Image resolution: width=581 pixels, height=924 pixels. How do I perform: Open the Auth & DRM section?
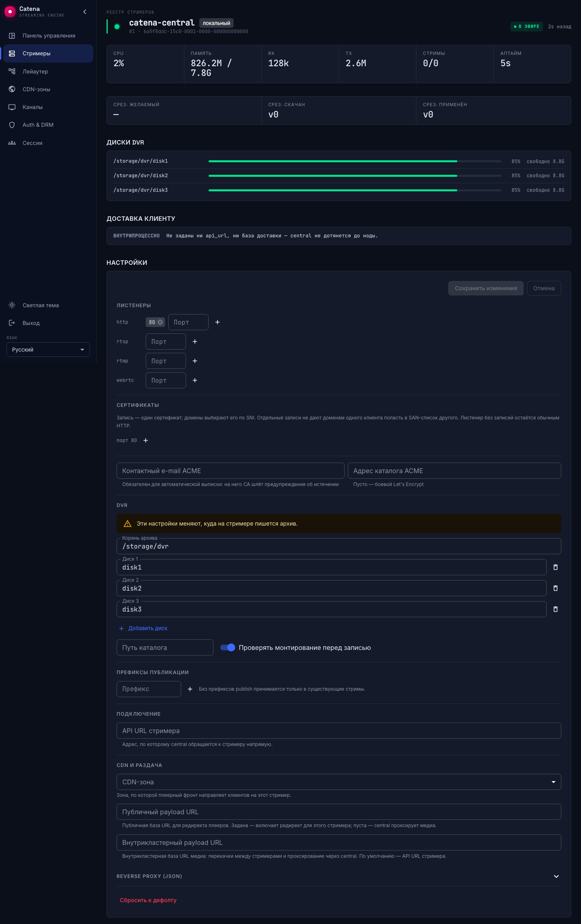[x=48, y=125]
